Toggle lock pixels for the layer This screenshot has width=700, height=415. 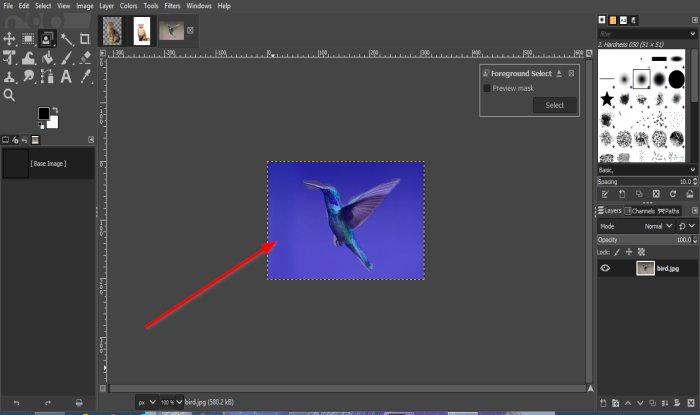pos(617,252)
